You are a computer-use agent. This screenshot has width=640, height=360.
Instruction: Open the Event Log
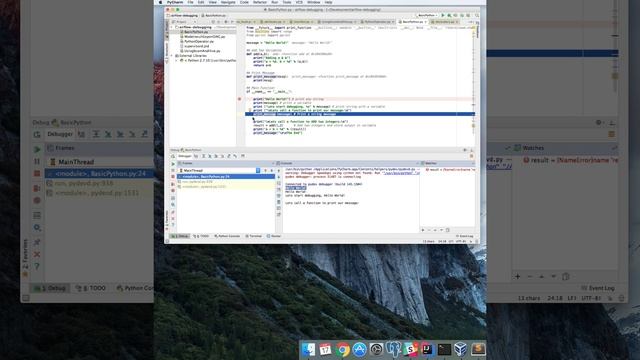point(464,236)
